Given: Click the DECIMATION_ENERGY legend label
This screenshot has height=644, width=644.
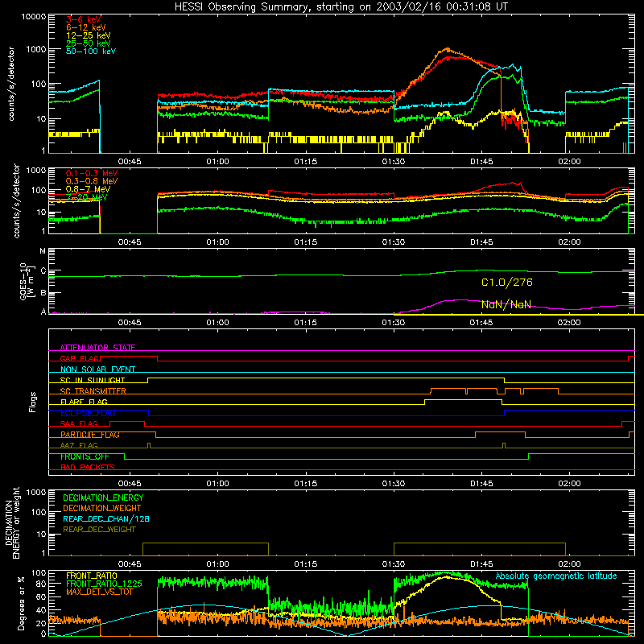Looking at the screenshot, I should 103,497.
